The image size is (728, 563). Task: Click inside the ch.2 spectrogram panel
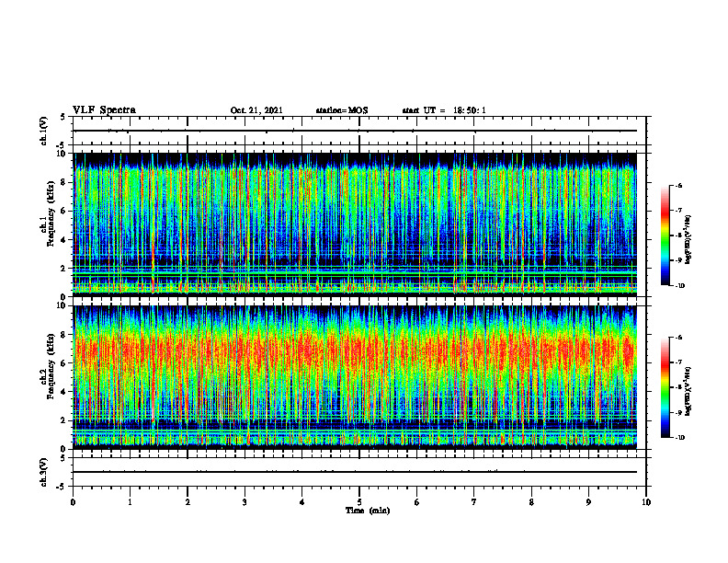coord(355,377)
